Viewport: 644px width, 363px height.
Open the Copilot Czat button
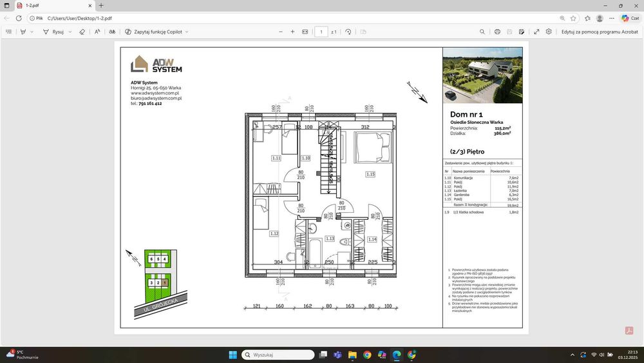point(630,18)
